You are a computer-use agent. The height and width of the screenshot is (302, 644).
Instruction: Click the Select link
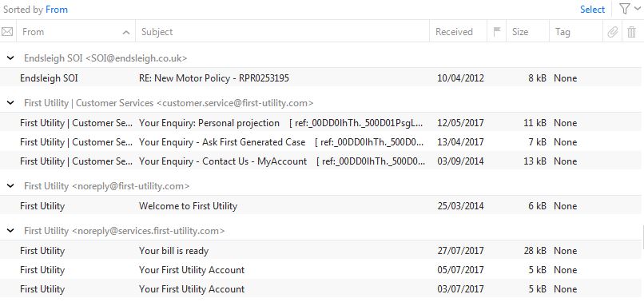pos(592,10)
